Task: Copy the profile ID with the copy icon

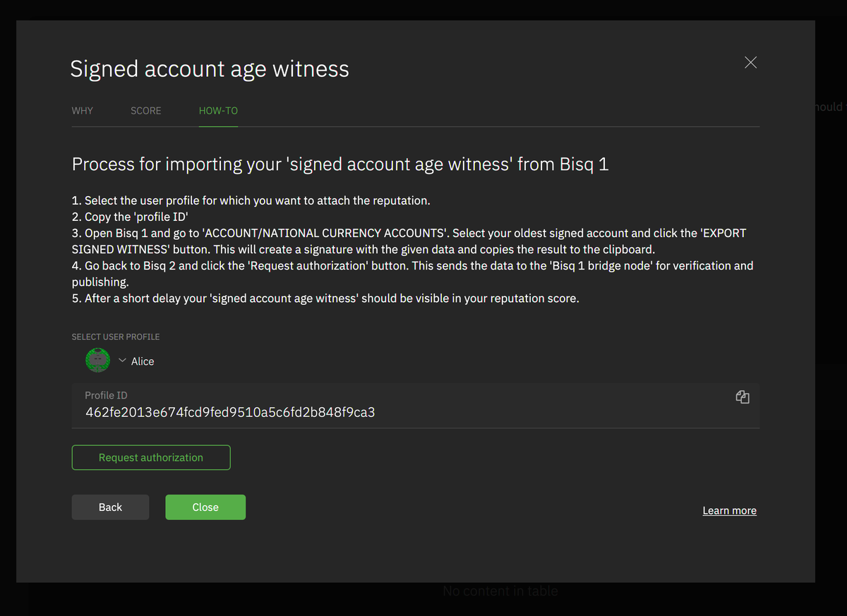Action: 742,397
